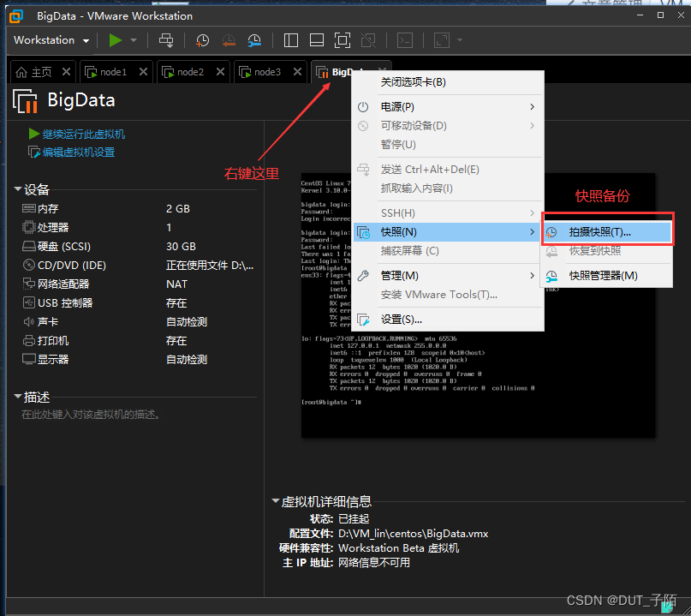691x616 pixels.
Task: Click the VM console screen thumbnail
Action: pos(478,305)
